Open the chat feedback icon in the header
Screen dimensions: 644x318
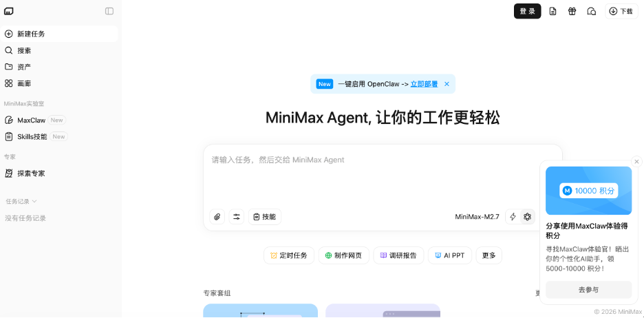point(592,11)
